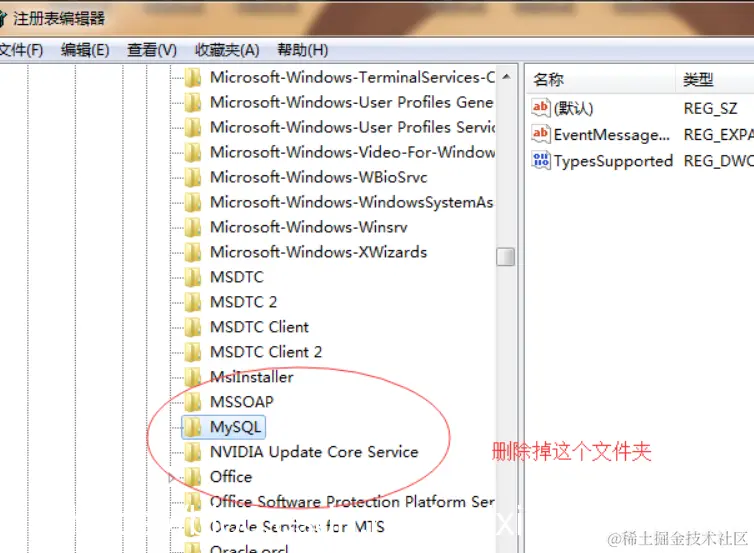Click the Microsoft-Windows-WBioSrvc folder icon
The width and height of the screenshot is (754, 553).
point(193,177)
